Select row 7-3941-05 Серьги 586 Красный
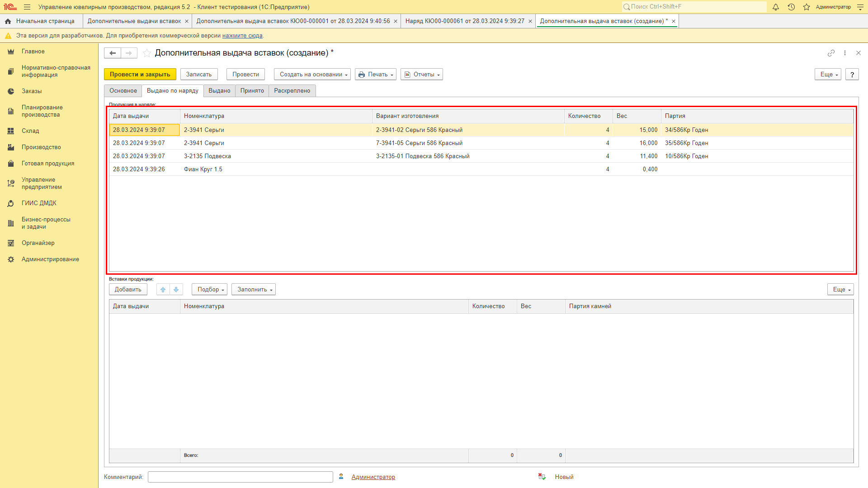The image size is (868, 488). point(481,143)
